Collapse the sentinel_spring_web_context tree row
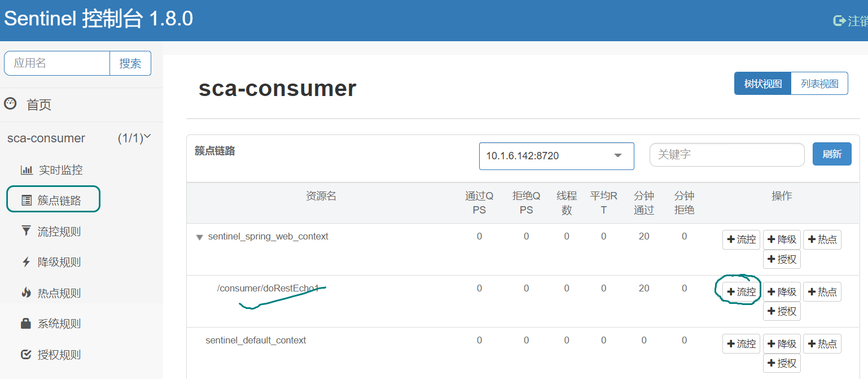Screen dimensions: 868x379 [199, 237]
